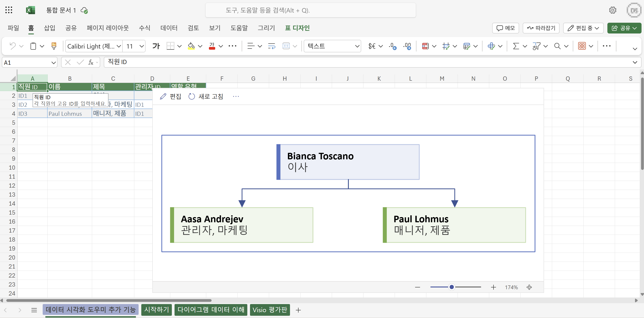The height and width of the screenshot is (318, 644).
Task: Click the text alignment icon
Action: [251, 46]
